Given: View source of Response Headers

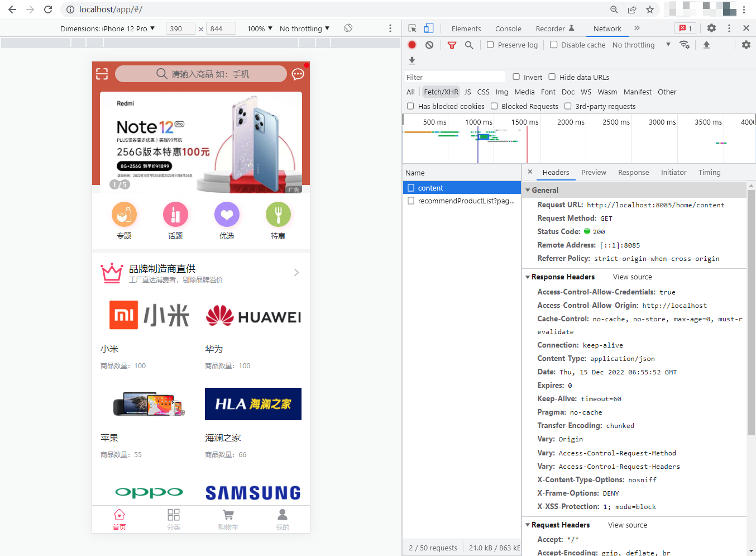Looking at the screenshot, I should click(632, 277).
